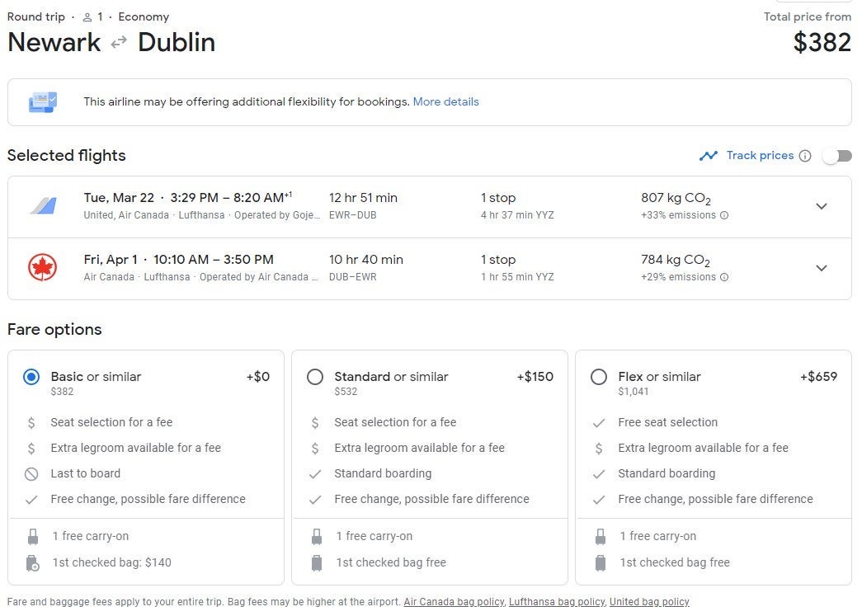This screenshot has height=616, width=862.
Task: Click checkmark beside Standard fare free change
Action: (315, 500)
